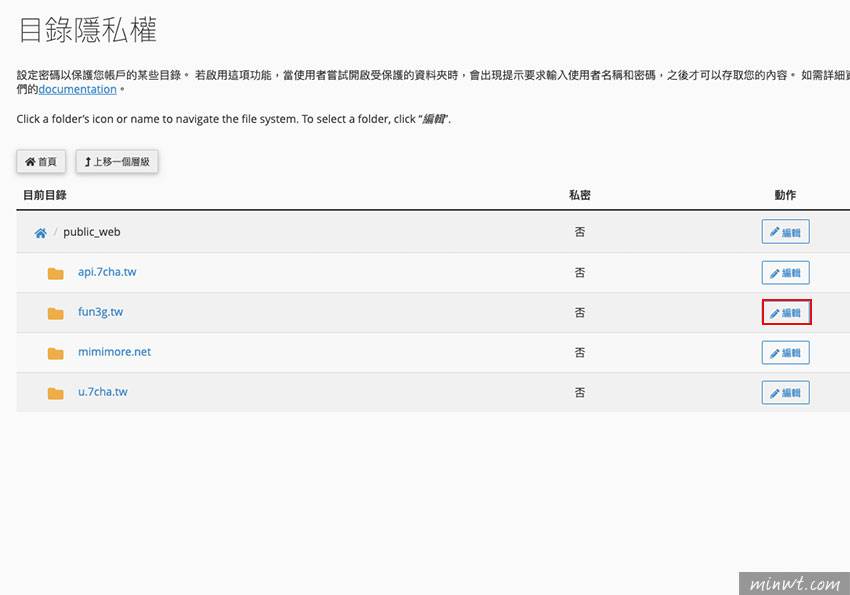Click 編輯 for mimimore.net
The image size is (850, 595).
coord(785,353)
